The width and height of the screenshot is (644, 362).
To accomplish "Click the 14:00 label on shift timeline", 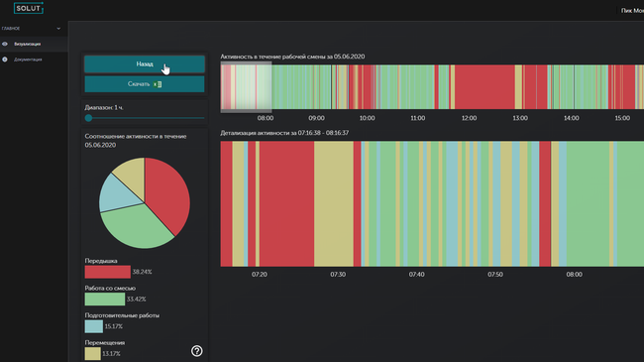I will (572, 118).
